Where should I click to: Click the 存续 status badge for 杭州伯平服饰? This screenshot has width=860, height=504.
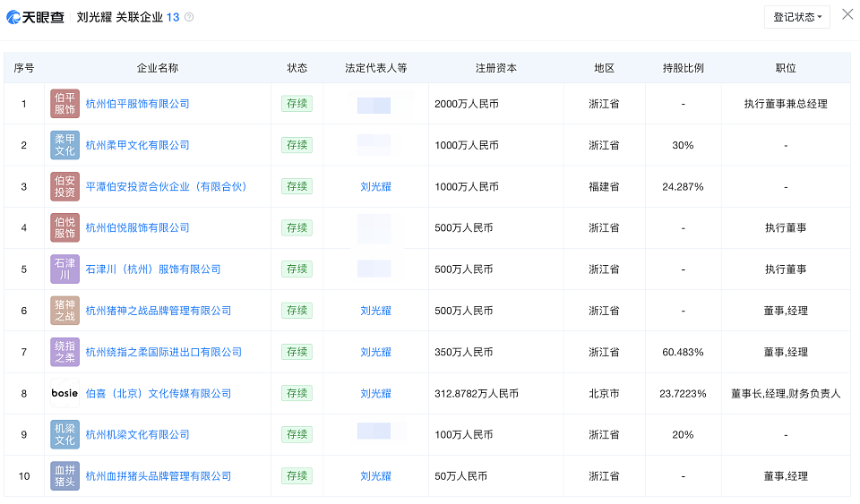click(x=297, y=104)
